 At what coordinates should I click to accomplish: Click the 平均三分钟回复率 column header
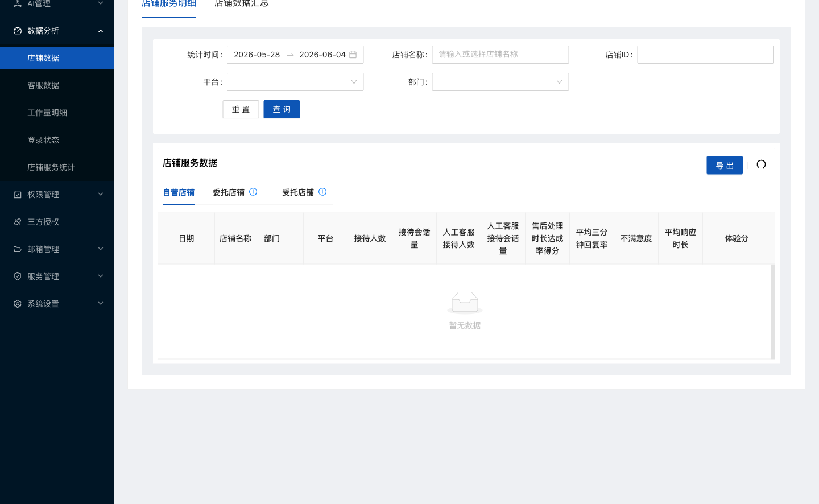pos(591,238)
